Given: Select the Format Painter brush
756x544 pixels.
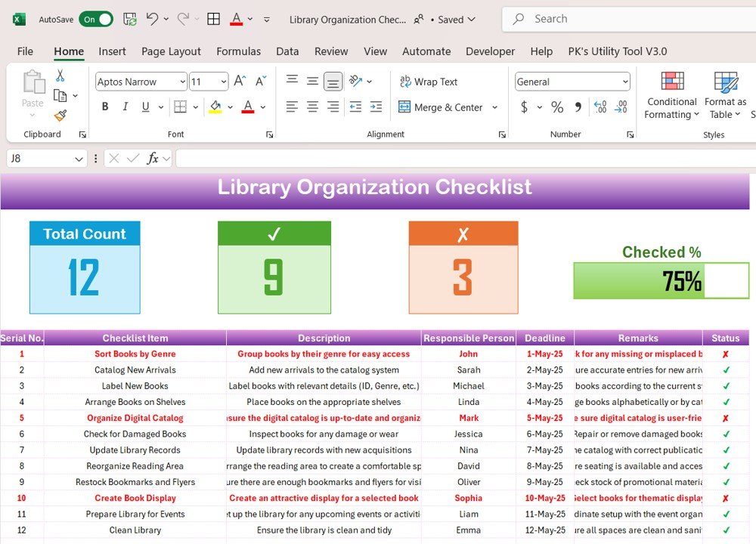Looking at the screenshot, I should tap(60, 115).
